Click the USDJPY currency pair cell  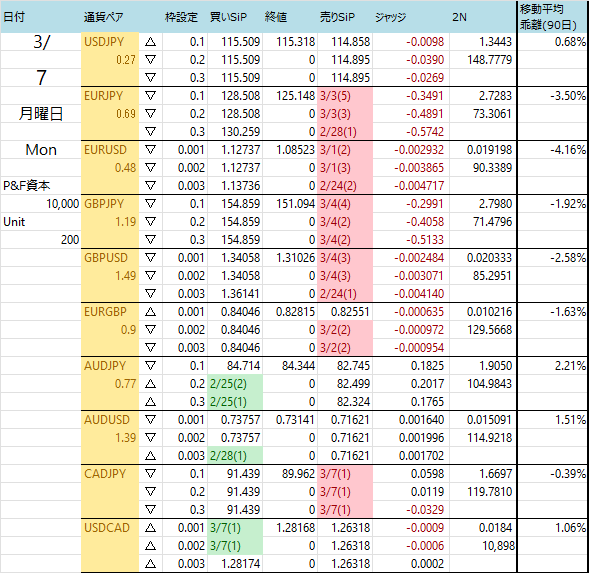click(110, 42)
